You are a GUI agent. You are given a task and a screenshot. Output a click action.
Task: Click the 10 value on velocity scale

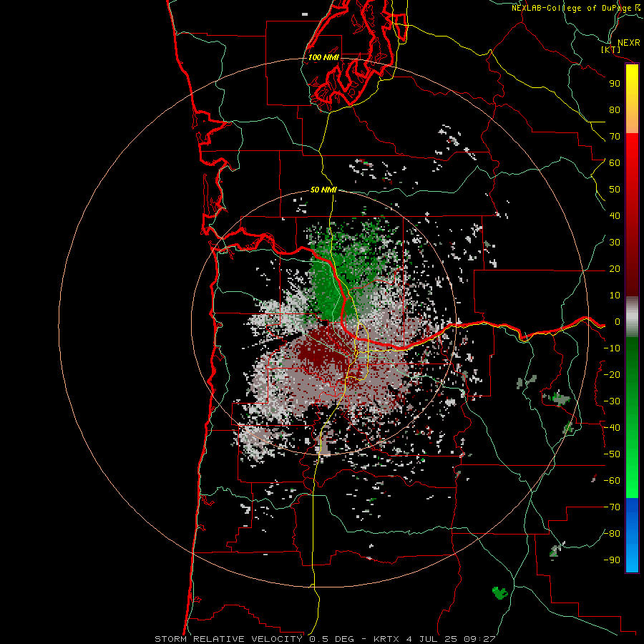[615, 296]
